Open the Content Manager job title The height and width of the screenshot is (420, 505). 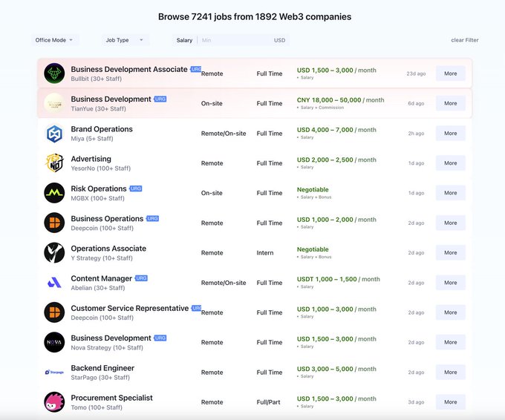tap(102, 278)
